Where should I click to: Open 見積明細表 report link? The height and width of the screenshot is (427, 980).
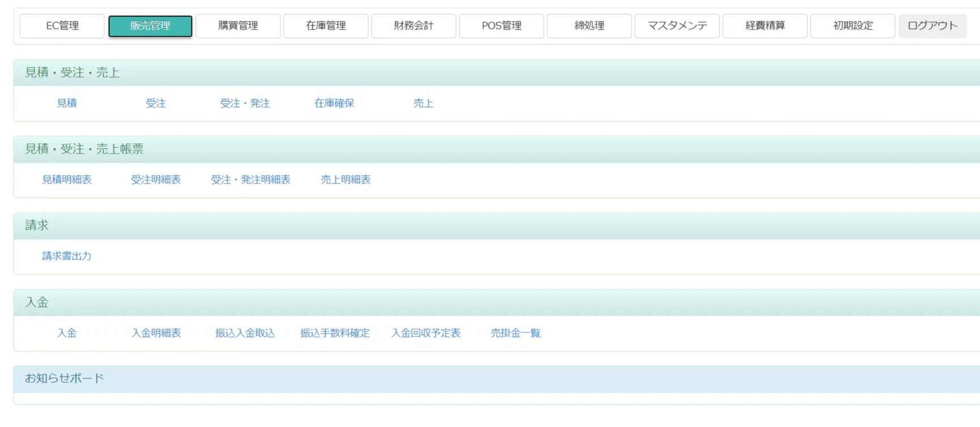point(67,180)
